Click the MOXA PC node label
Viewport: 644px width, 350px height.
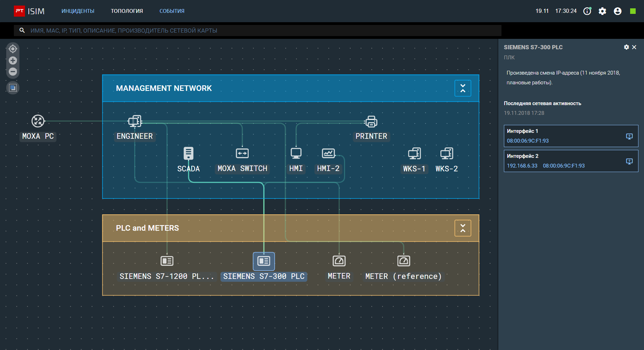[38, 136]
